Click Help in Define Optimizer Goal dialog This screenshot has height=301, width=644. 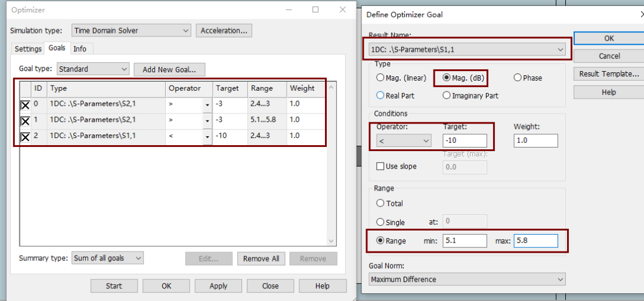(x=609, y=92)
